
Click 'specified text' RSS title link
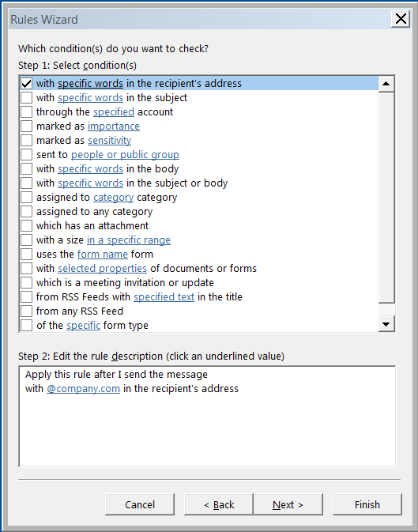tap(164, 297)
